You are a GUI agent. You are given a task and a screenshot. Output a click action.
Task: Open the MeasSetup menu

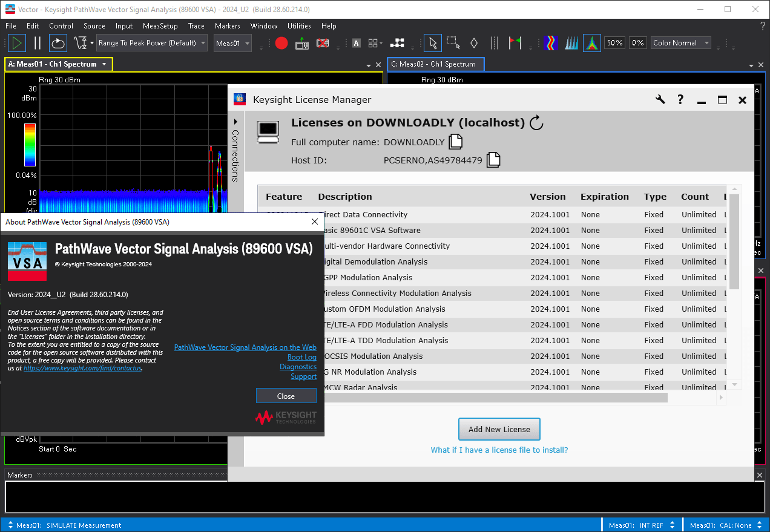pos(160,26)
